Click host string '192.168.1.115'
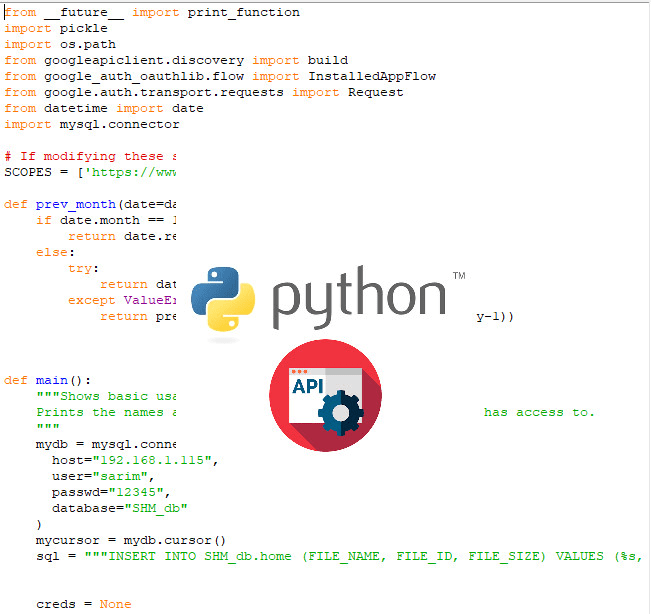 tap(152, 460)
